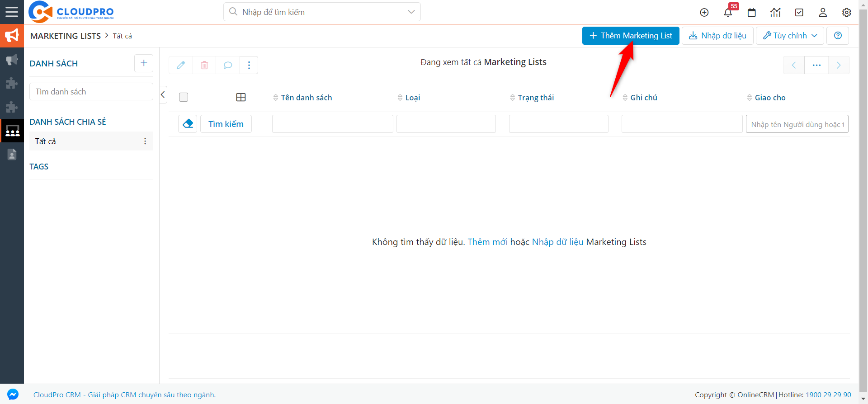
Task: Sort by Loại column
Action: pos(409,98)
